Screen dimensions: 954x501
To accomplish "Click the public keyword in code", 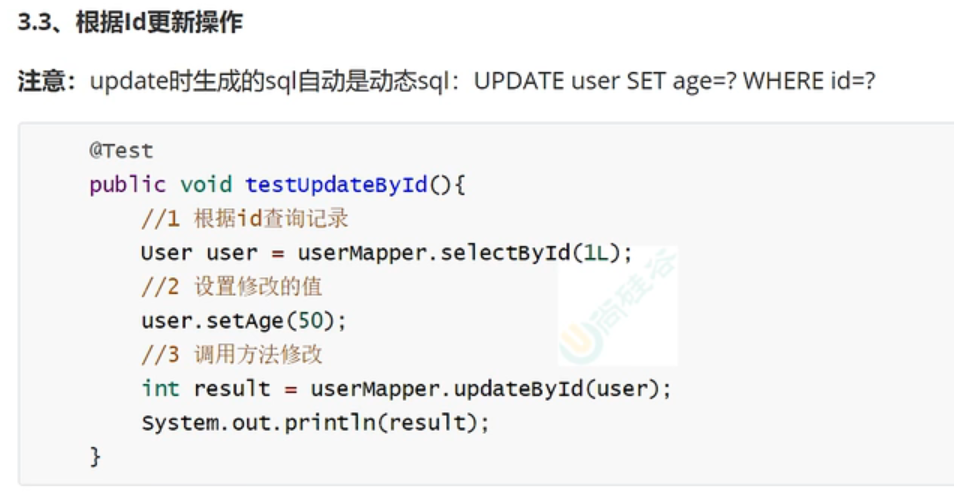I will 127,185.
